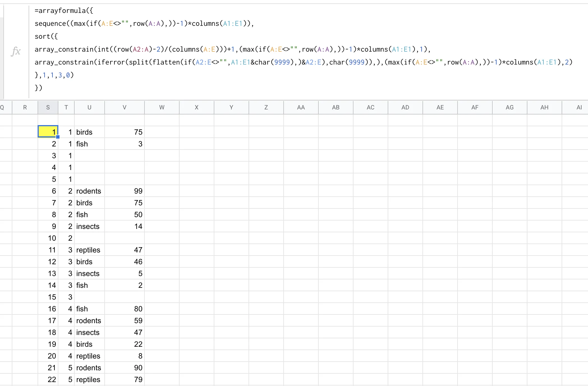588x386 pixels.
Task: Select the cell showing value 80
Action: point(124,309)
